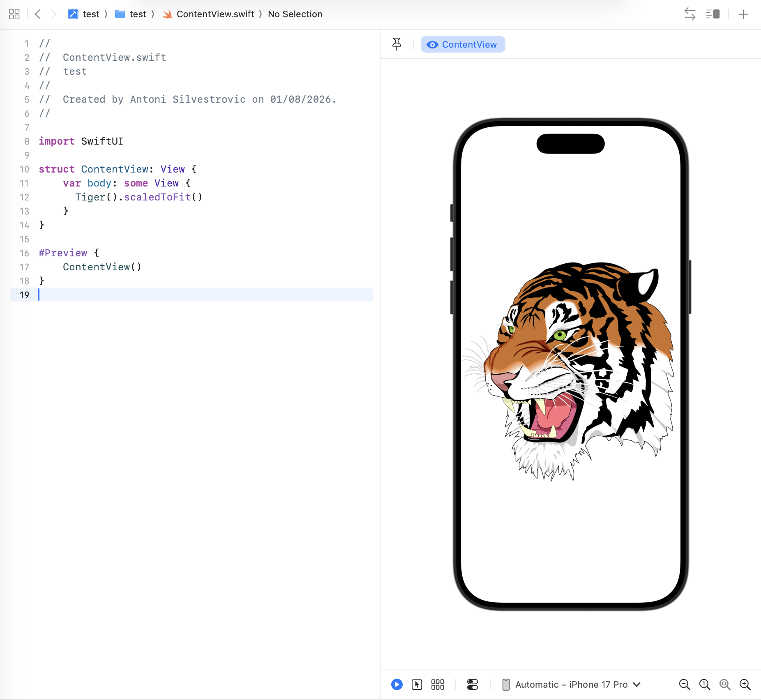Zoom preview to 100 percent
Image resolution: width=761 pixels, height=700 pixels.
(705, 684)
